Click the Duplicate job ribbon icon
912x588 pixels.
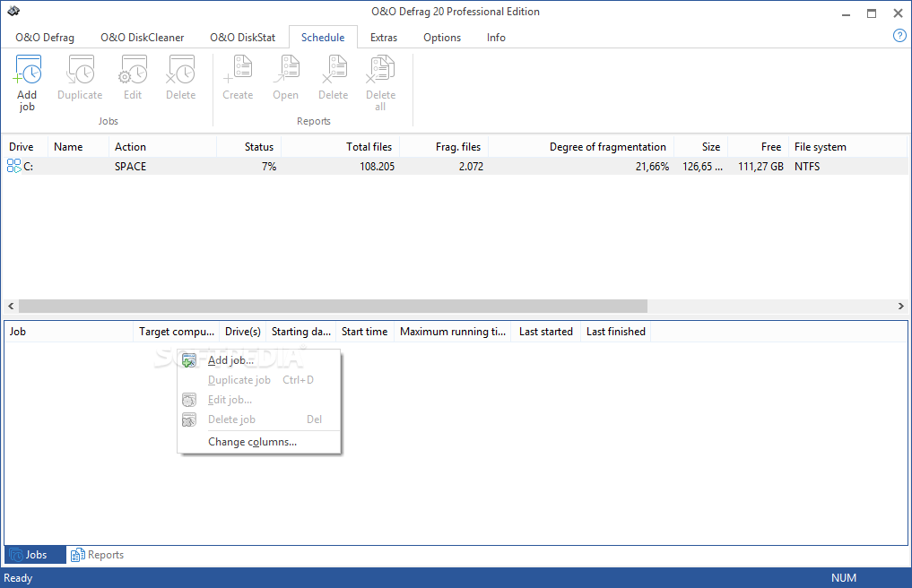coord(81,71)
